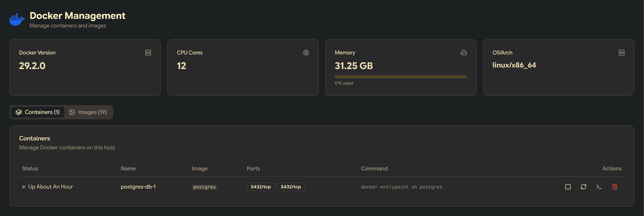Restart the postgres-db-1 container
The height and width of the screenshot is (216, 644).
(x=583, y=187)
